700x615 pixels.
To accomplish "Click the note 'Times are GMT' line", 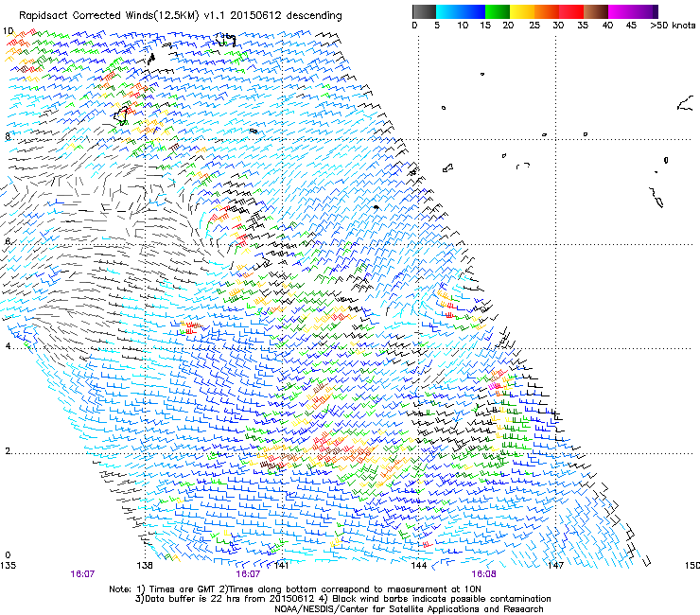I will pos(294,589).
